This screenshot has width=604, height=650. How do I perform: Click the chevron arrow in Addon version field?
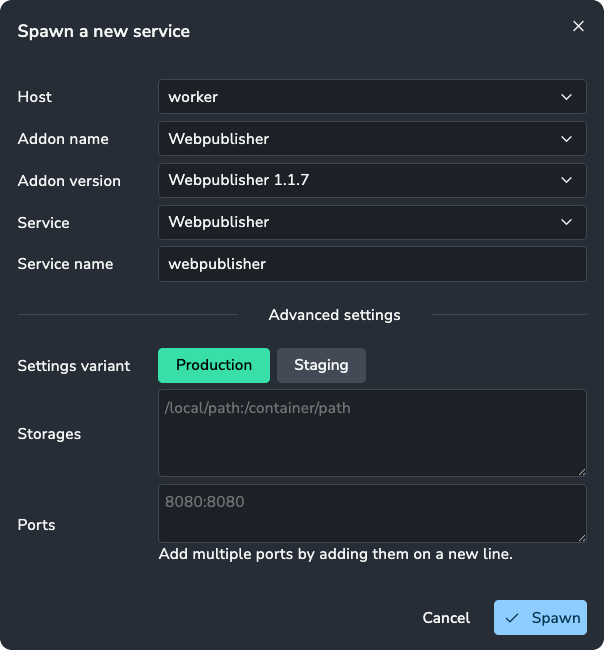tap(567, 181)
